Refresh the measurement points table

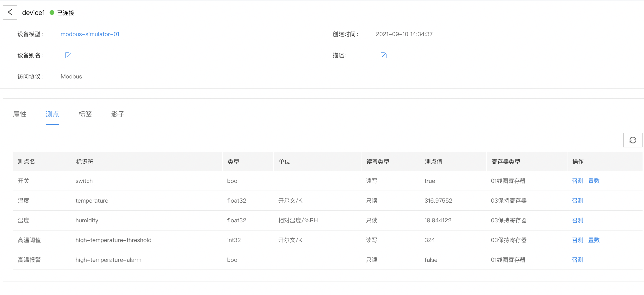click(x=632, y=140)
